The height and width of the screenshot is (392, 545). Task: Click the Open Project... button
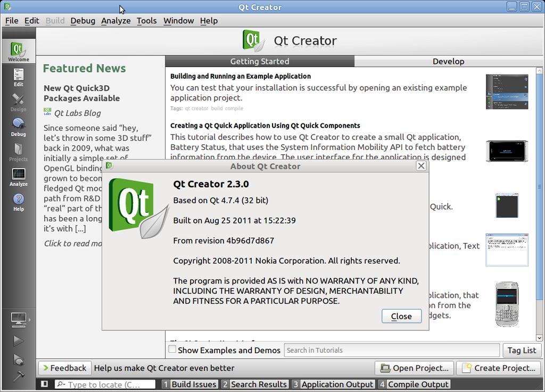414,368
